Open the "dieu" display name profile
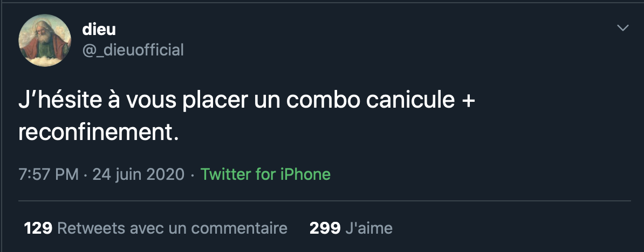The width and height of the screenshot is (644, 252). tap(99, 30)
